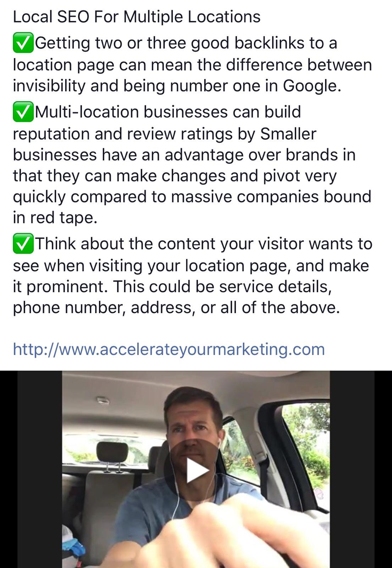392x568 pixels.
Task: Select the 'Local SEO For Multiple Locations' title
Action: 137,17
